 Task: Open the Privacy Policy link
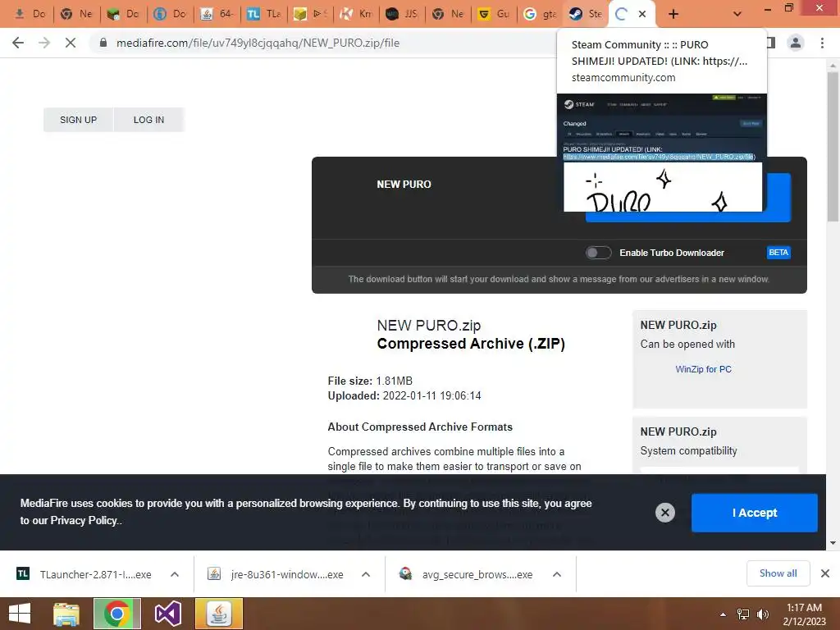[x=84, y=520]
